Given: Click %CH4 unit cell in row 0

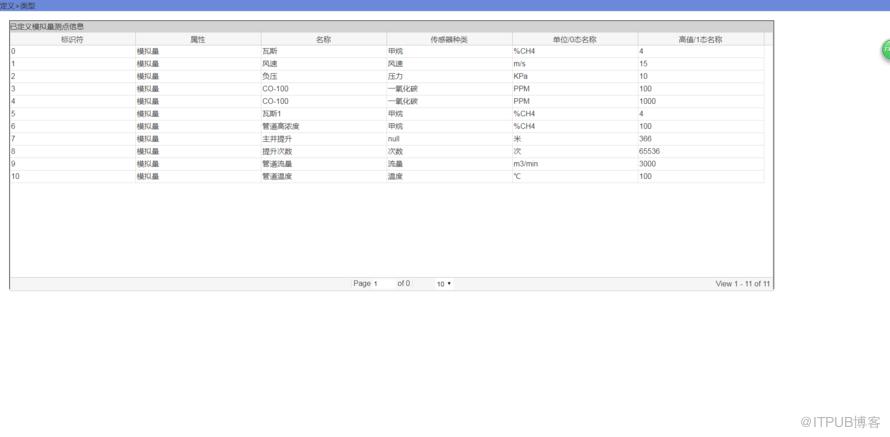Looking at the screenshot, I should click(x=575, y=51).
